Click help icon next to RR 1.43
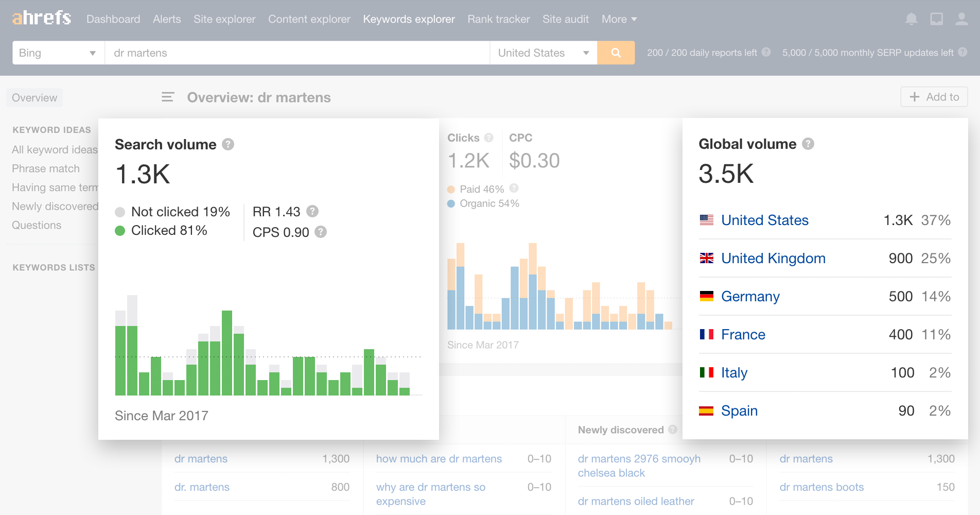Viewport: 980px width, 515px height. pos(312,211)
